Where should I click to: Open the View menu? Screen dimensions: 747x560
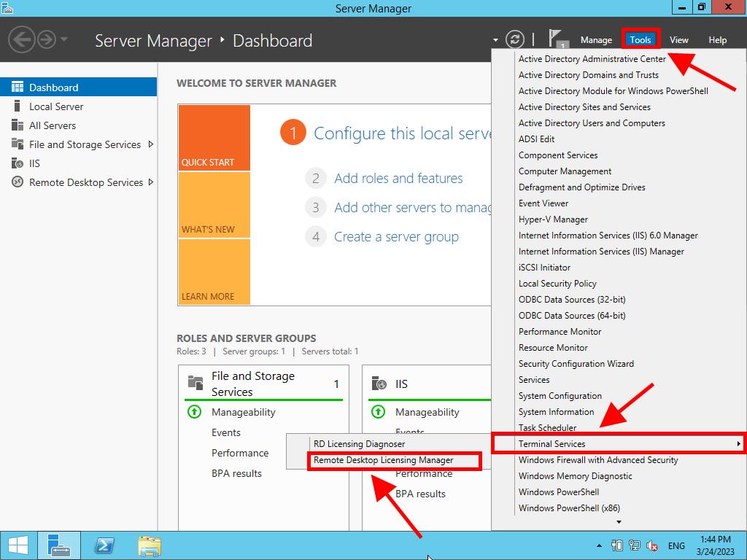679,40
